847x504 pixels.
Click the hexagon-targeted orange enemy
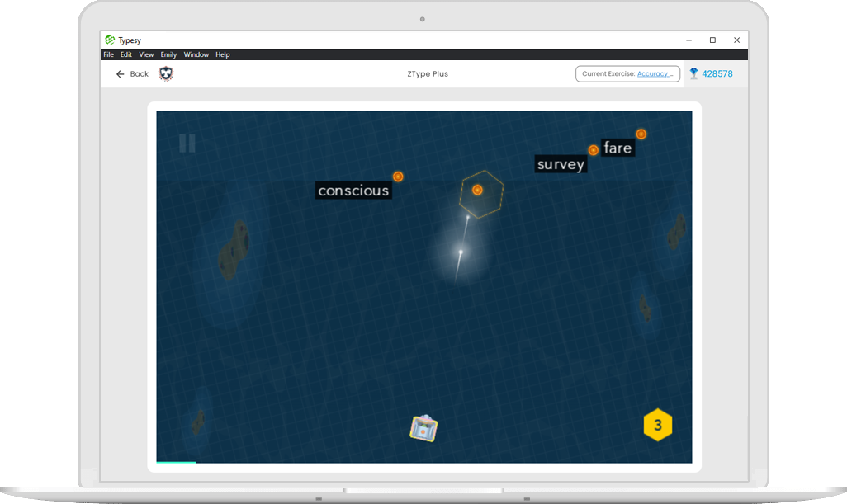click(477, 190)
